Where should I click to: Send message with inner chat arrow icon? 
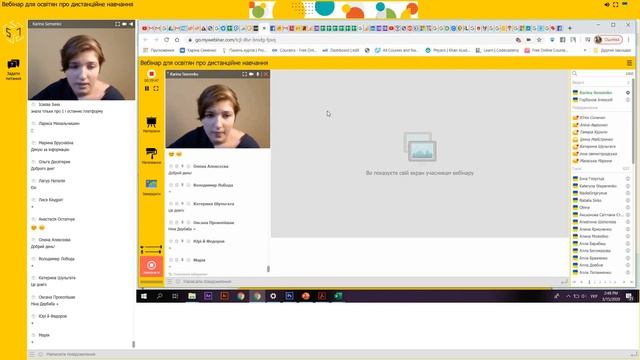pyautogui.click(x=564, y=282)
